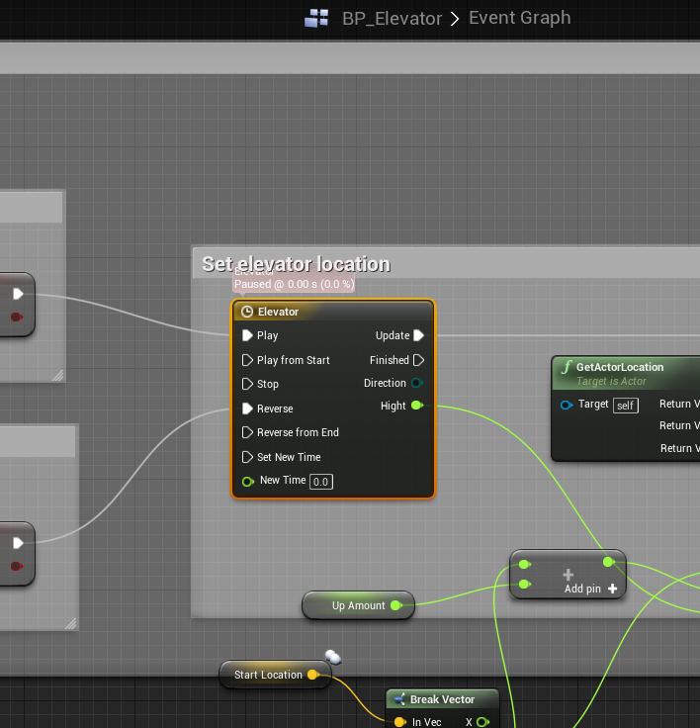Click the Play from Start input pin
The height and width of the screenshot is (728, 700).
coord(248,360)
